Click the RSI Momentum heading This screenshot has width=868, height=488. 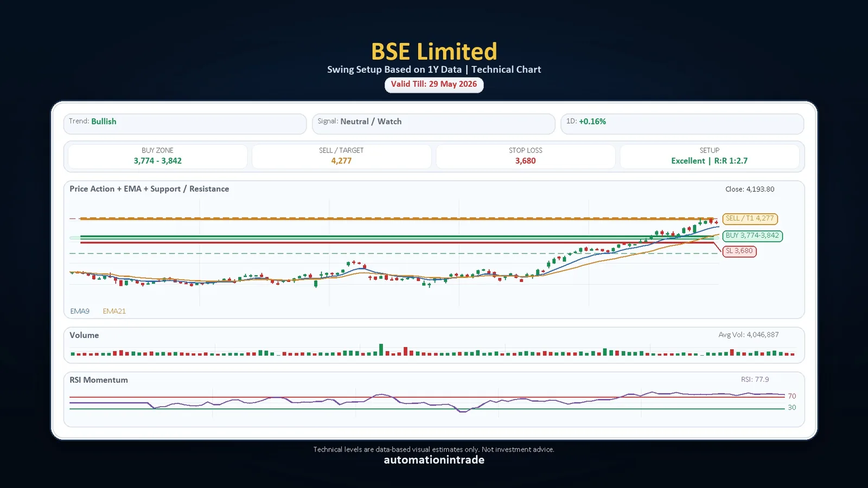click(99, 380)
